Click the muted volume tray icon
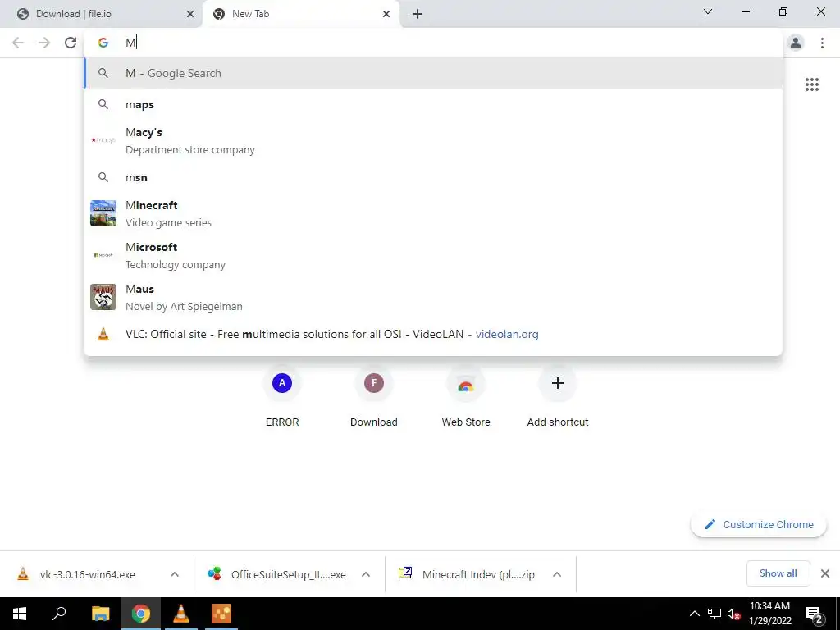The width and height of the screenshot is (840, 630). 733,614
